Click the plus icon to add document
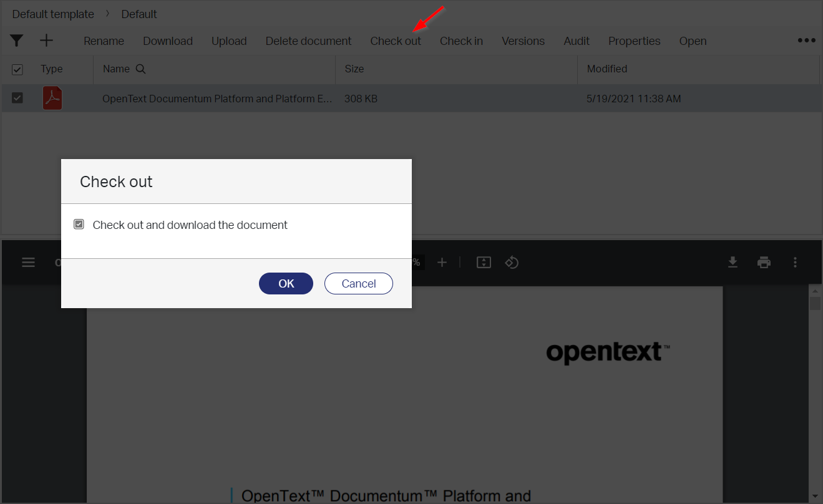Screen dimensions: 823x504 tap(47, 41)
